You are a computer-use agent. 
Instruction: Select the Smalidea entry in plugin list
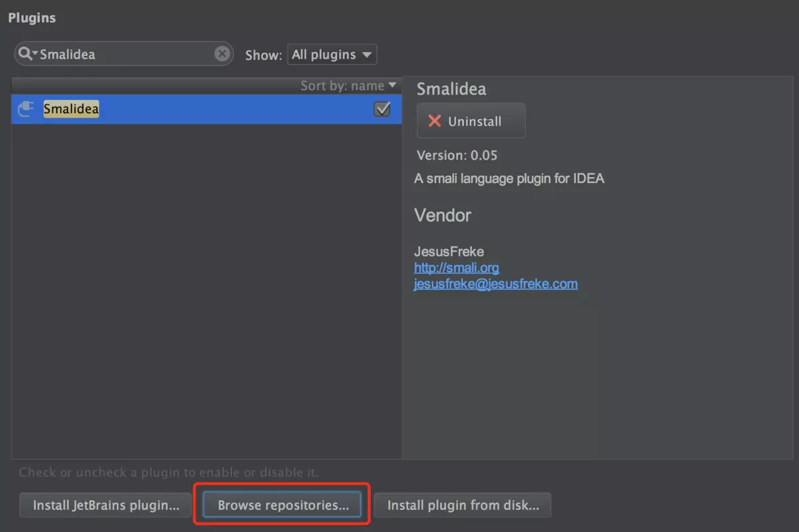coord(71,109)
